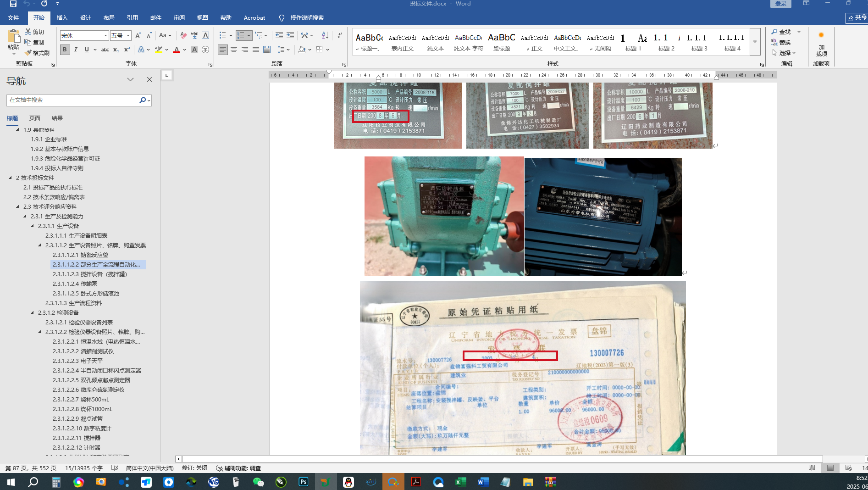This screenshot has height=490, width=868.
Task: Apply the red font color
Action: point(177,50)
